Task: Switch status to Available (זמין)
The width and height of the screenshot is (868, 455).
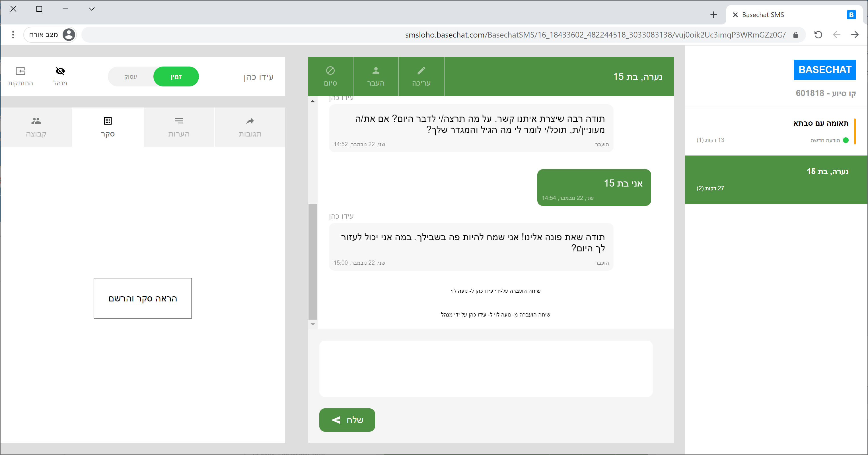Action: 176,77
